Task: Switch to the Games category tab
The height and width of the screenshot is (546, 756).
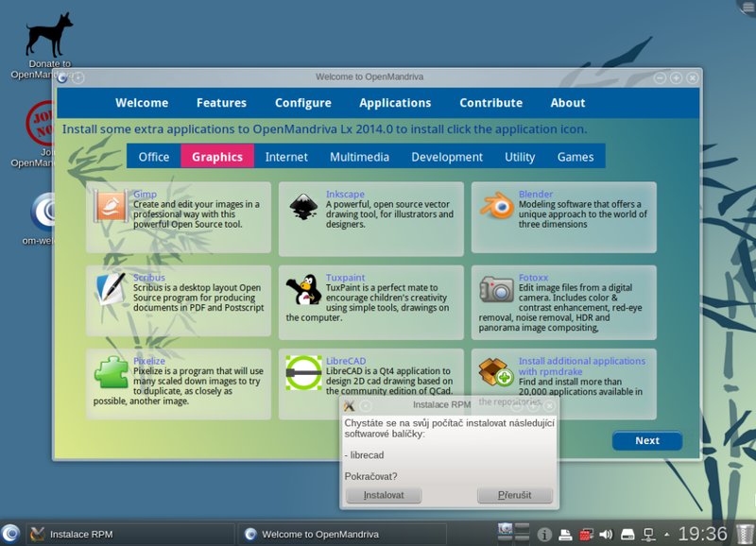Action: point(576,156)
